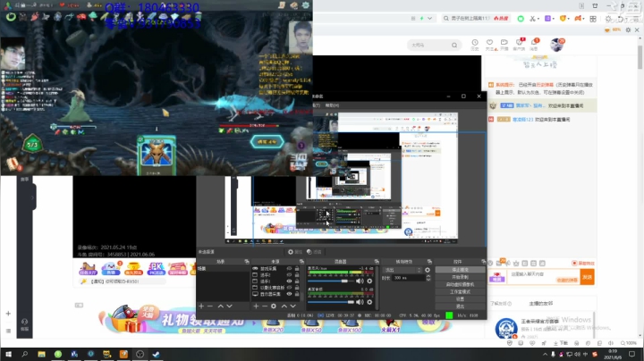644x361 pixels.
Task: Expand the game controller dropdown arrow
Action: (584, 19)
